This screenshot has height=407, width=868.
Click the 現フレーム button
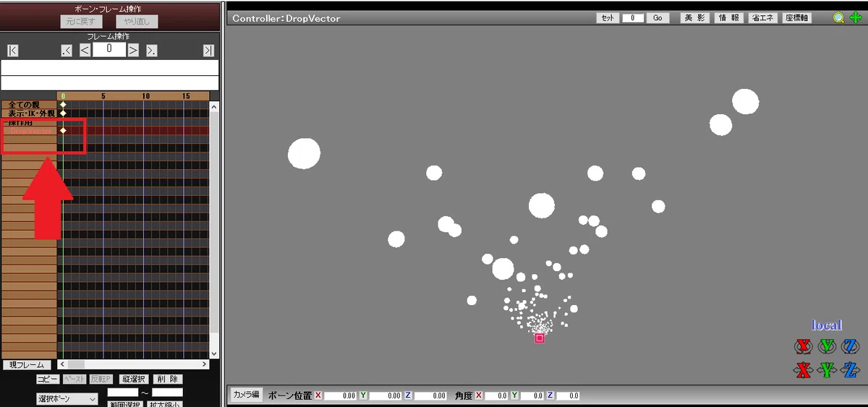click(x=27, y=365)
